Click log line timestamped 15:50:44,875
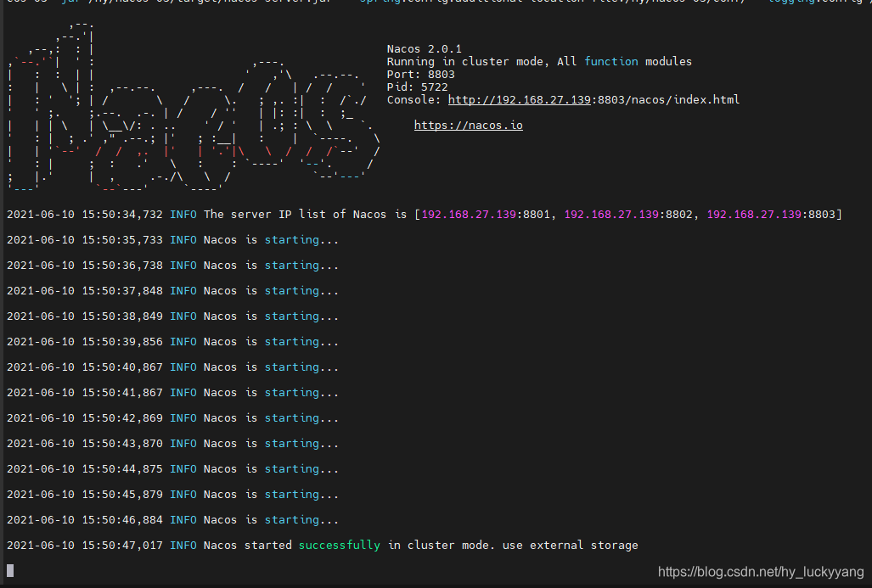This screenshot has height=588, width=872. pos(172,469)
